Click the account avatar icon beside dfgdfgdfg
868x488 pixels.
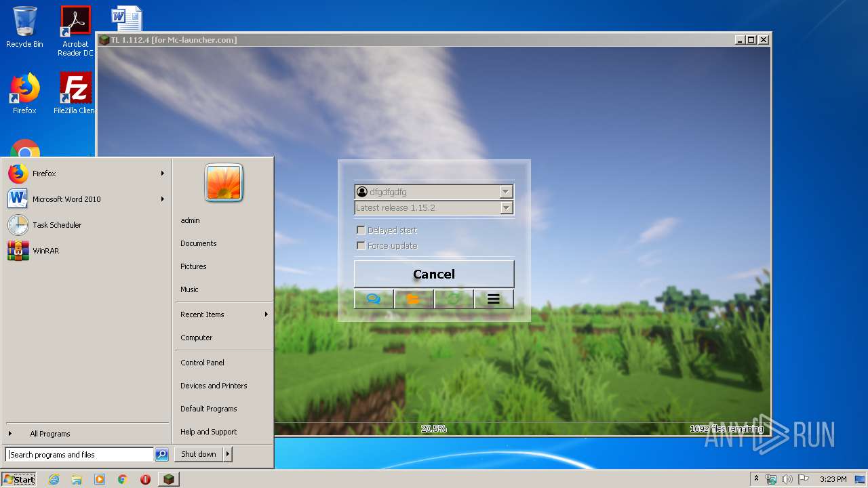pyautogui.click(x=361, y=192)
